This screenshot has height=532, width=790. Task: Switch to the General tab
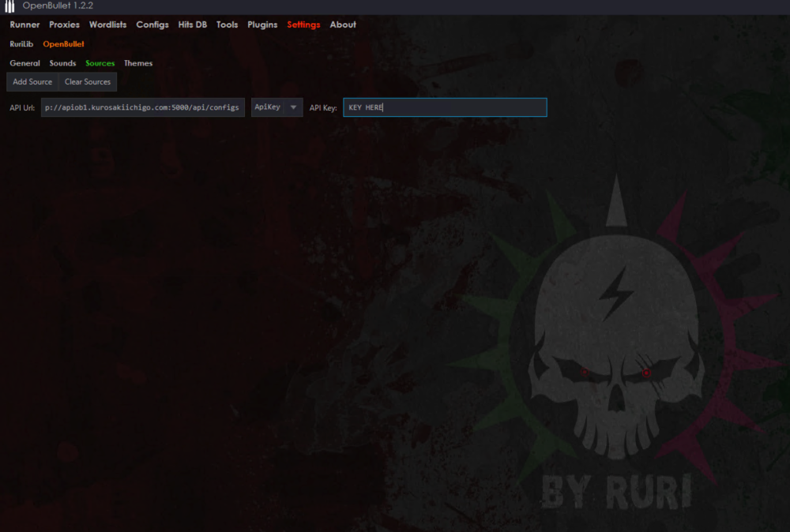(x=24, y=63)
